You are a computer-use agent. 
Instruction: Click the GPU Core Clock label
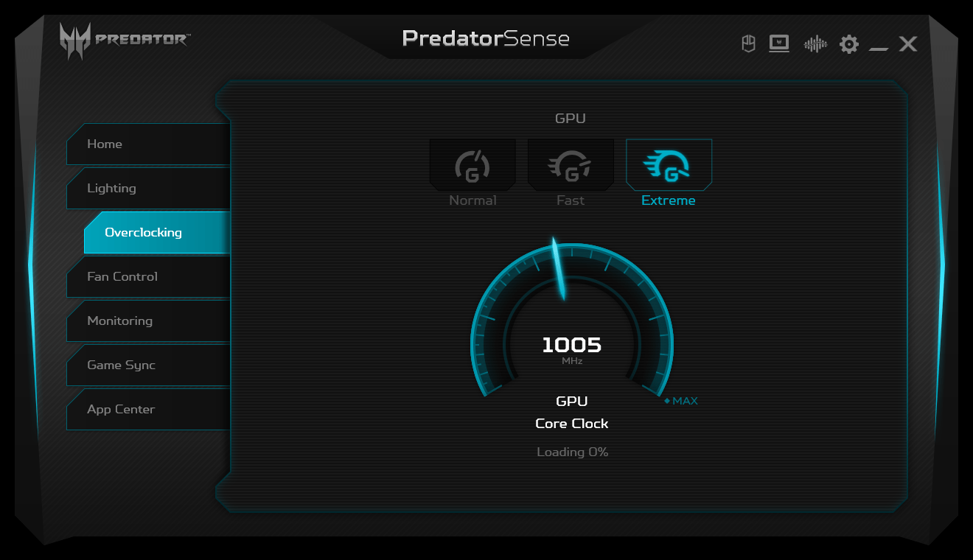tap(572, 413)
